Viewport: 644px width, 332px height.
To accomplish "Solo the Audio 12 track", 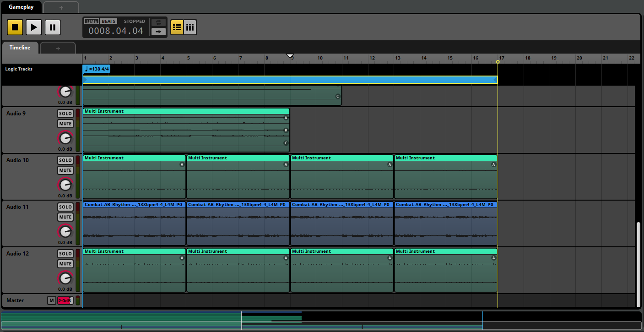I will pos(65,254).
